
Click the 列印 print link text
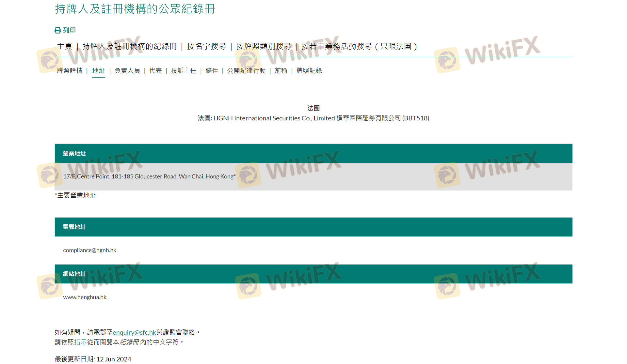coord(69,30)
